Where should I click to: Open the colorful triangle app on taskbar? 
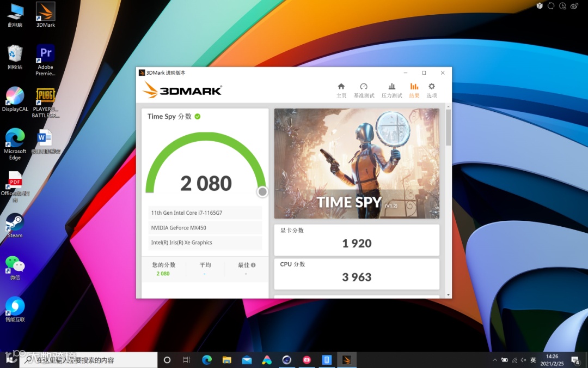[267, 360]
